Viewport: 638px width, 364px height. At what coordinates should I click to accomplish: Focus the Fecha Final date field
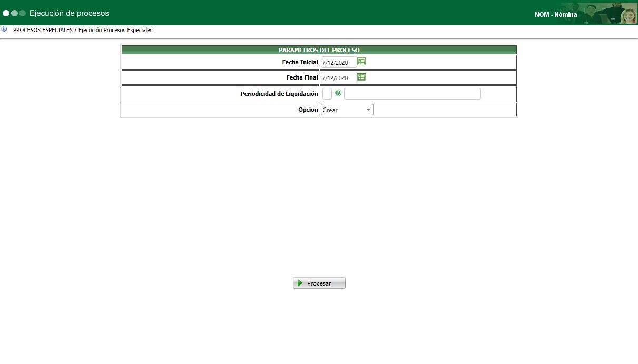[x=339, y=77]
